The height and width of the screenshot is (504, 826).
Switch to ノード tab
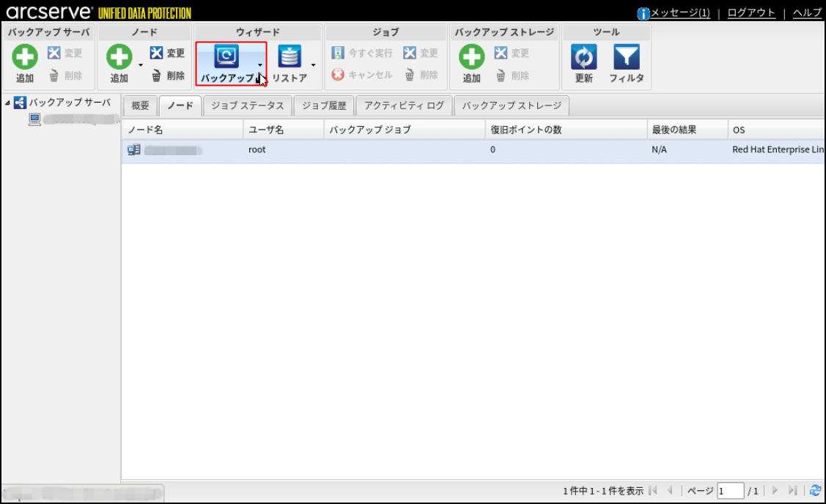180,106
